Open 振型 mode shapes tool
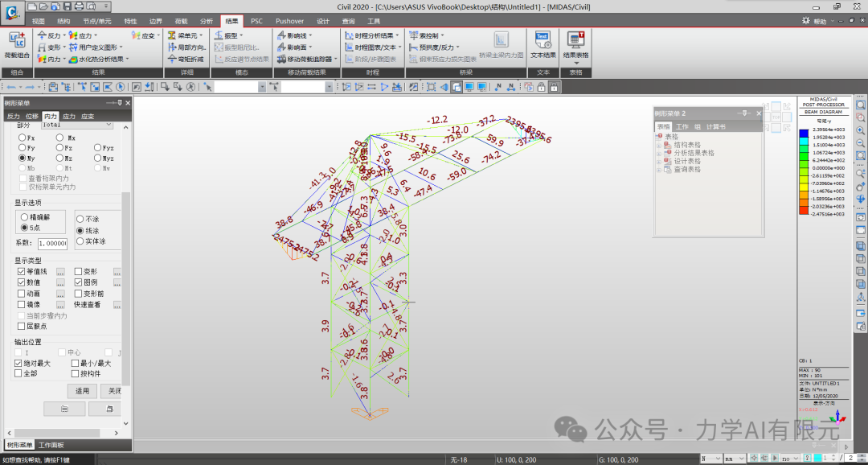The height and width of the screenshot is (465, 868). (x=227, y=35)
